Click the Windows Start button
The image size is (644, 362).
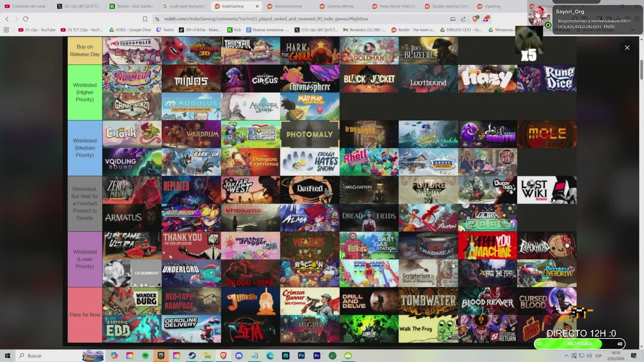click(x=7, y=355)
